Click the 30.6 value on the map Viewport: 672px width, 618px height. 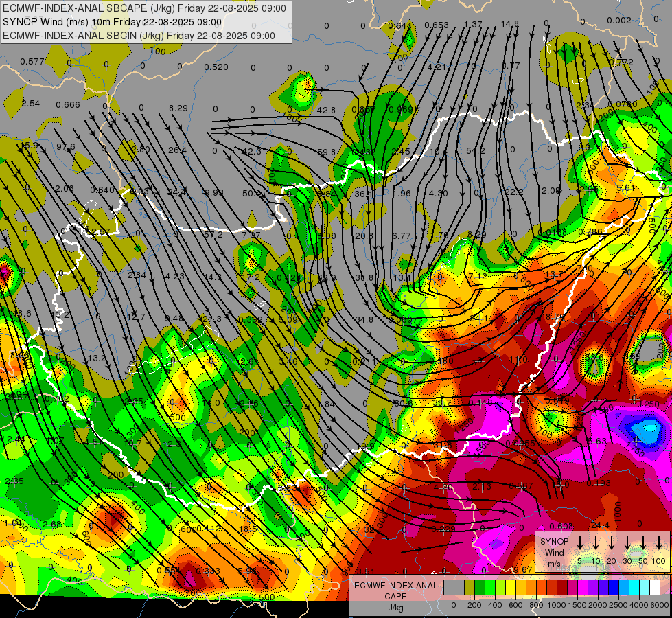(x=403, y=403)
